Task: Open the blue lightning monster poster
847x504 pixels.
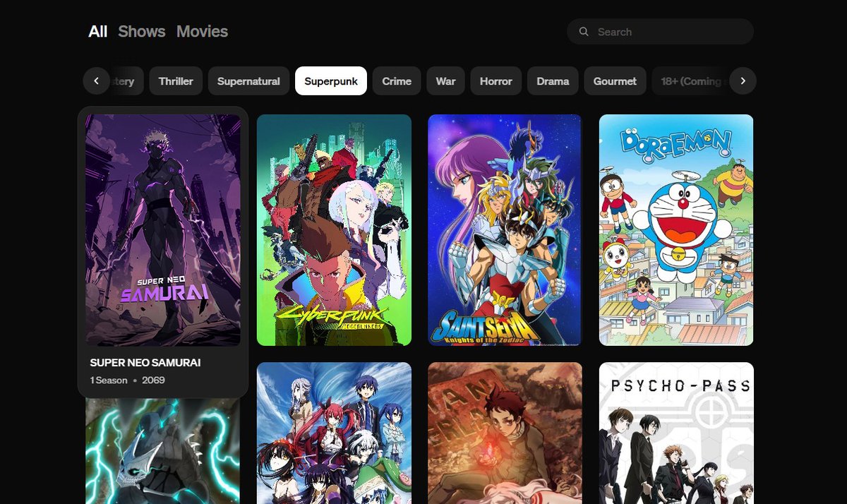Action: coord(163,452)
